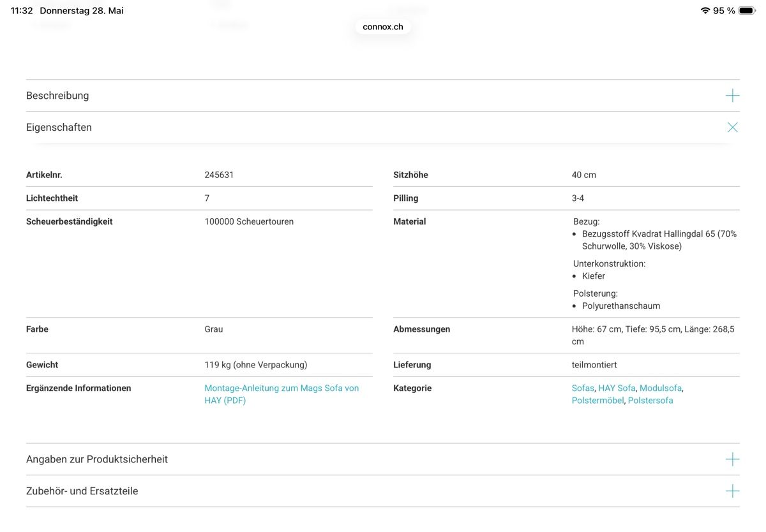The width and height of the screenshot is (766, 532).
Task: Tap the 95 % battery percentage
Action: pos(724,11)
